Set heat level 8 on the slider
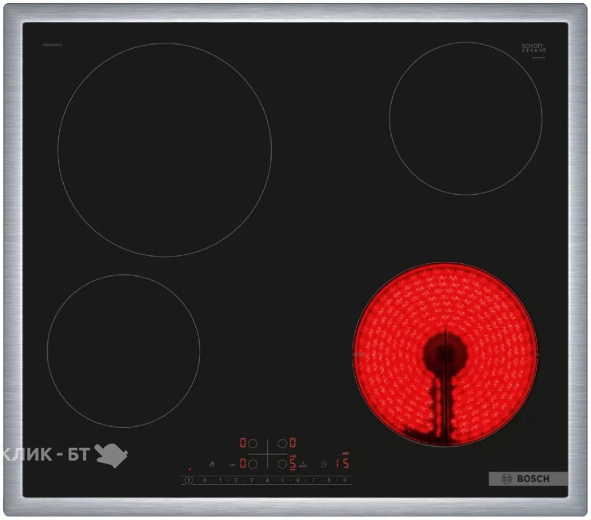This screenshot has height=520, width=591. 329,480
